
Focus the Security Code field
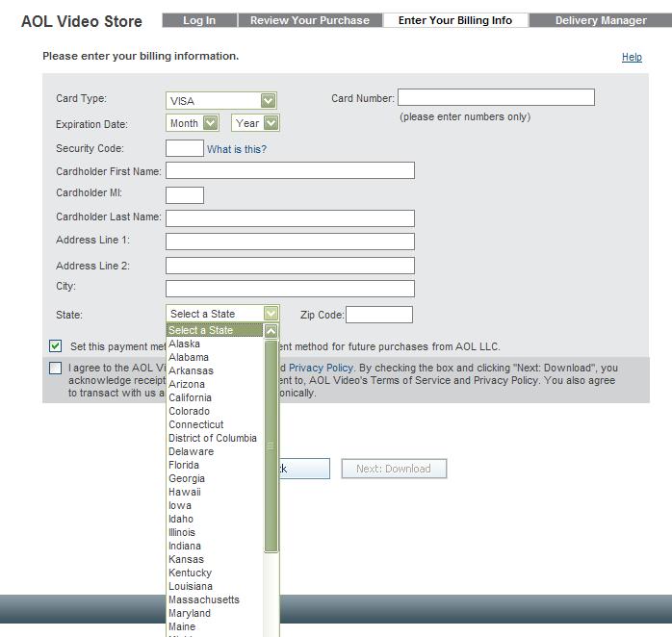185,148
